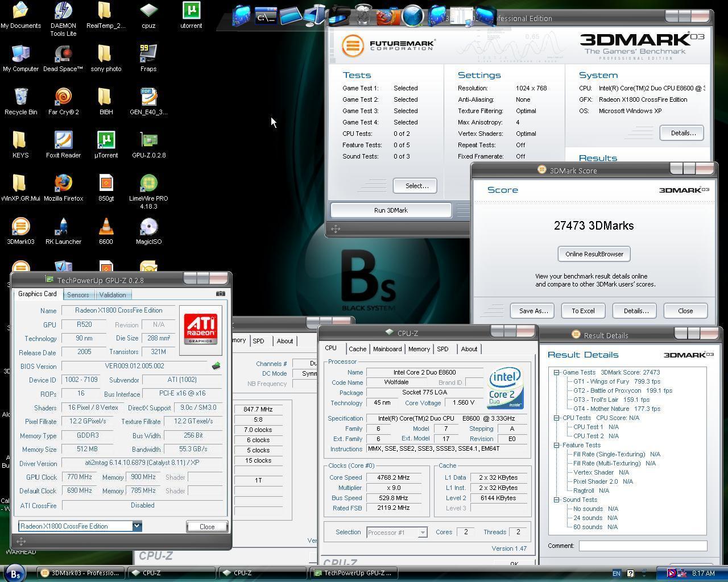This screenshot has height=582, width=728.
Task: Open the SPD tab in the front CPU-Z window
Action: [x=442, y=349]
